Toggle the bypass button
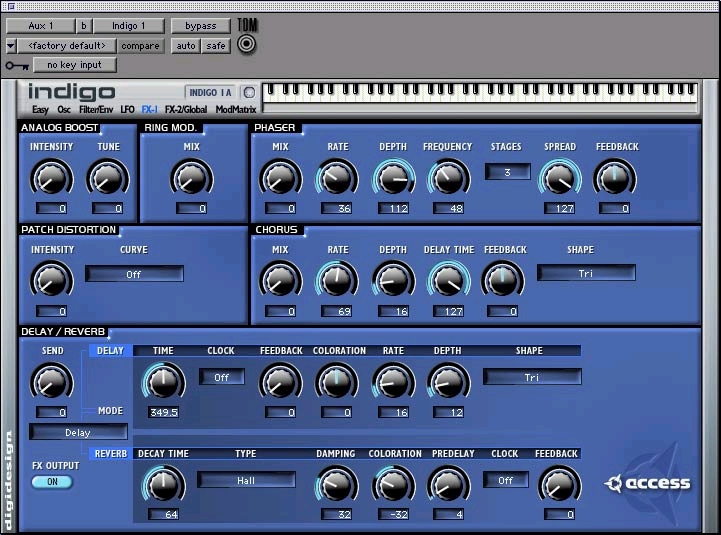The width and height of the screenshot is (721, 535). (200, 26)
